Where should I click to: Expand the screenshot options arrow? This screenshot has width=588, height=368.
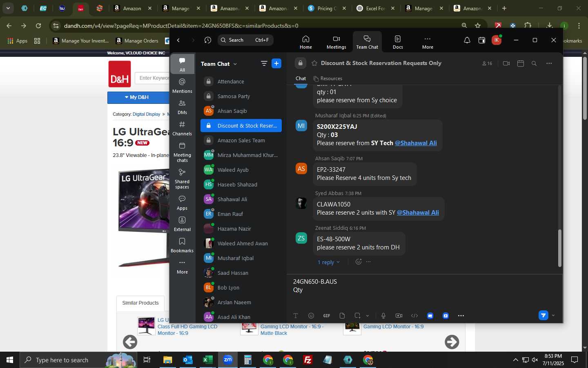tap(367, 316)
